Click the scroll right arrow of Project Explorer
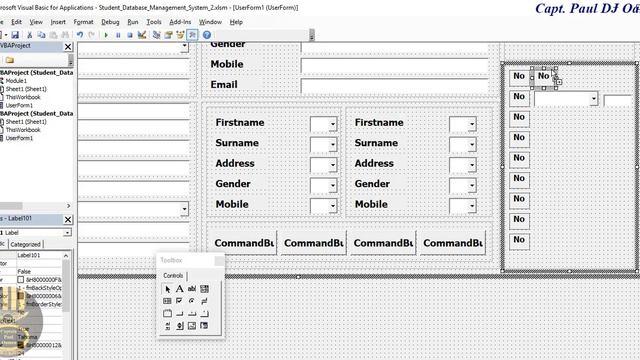The width and height of the screenshot is (640, 360). tap(68, 206)
